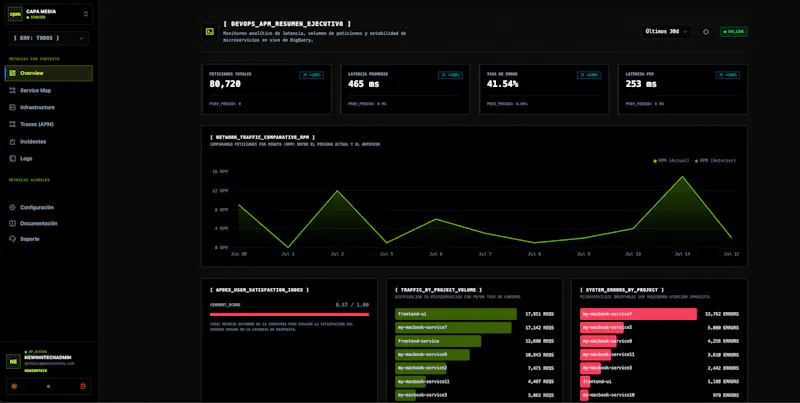Click the trend badge on Latencia Promedio card

450,75
